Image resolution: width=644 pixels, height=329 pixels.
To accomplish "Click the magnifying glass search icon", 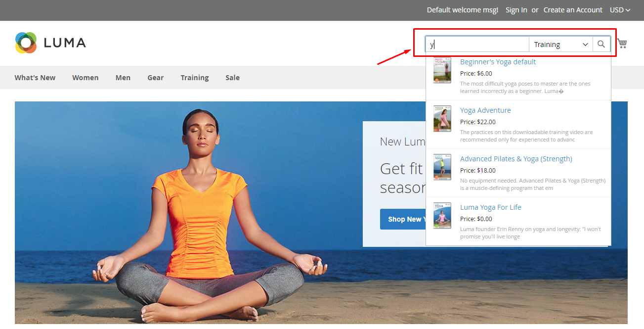I will click(601, 44).
